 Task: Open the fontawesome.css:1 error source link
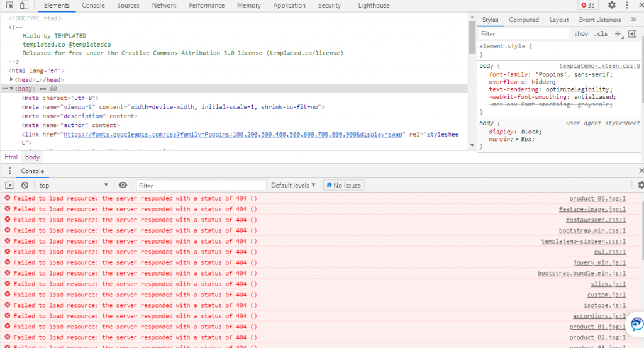click(x=596, y=220)
